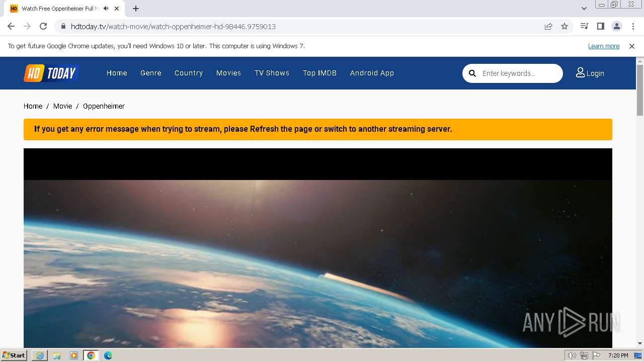Click the address bar URL
This screenshot has width=644, height=362.
point(173,26)
